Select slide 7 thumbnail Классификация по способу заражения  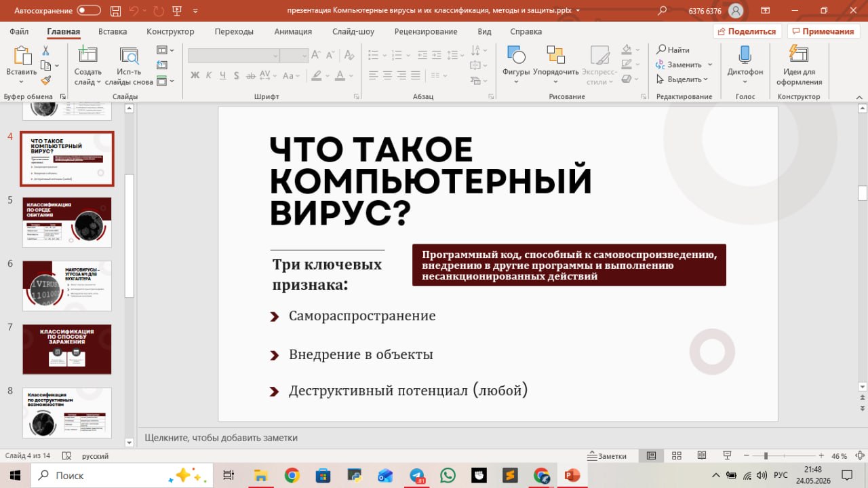(x=67, y=349)
